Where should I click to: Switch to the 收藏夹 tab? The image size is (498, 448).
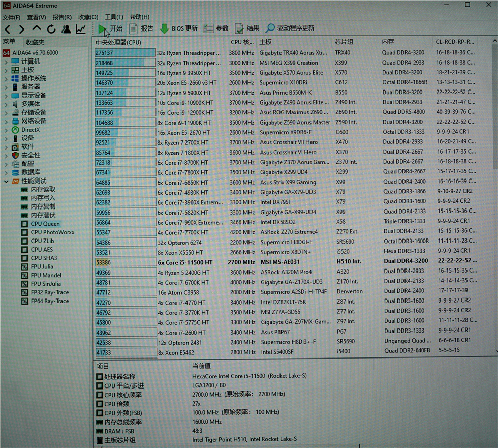coord(35,42)
